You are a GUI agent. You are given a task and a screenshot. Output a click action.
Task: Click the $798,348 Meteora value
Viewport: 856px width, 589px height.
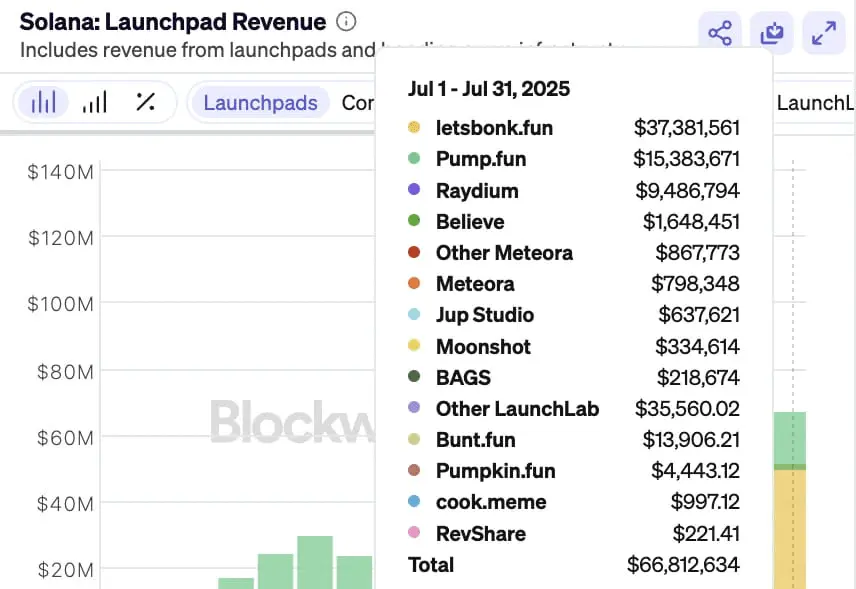696,284
